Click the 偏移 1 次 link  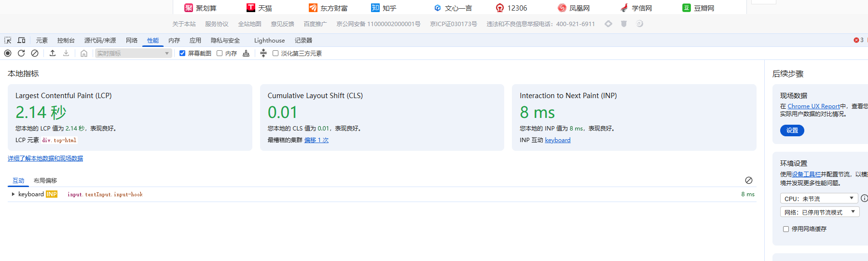point(317,140)
